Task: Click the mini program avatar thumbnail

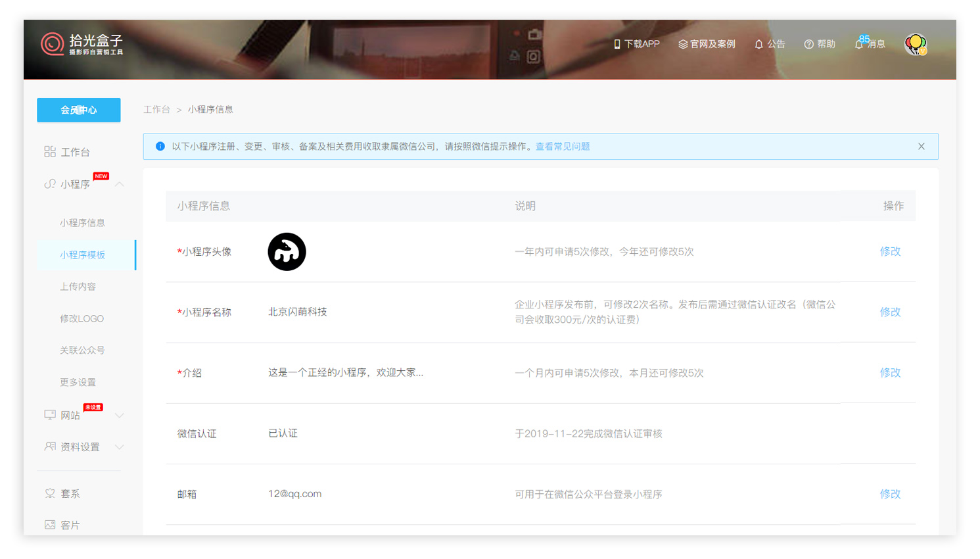Action: coord(287,252)
